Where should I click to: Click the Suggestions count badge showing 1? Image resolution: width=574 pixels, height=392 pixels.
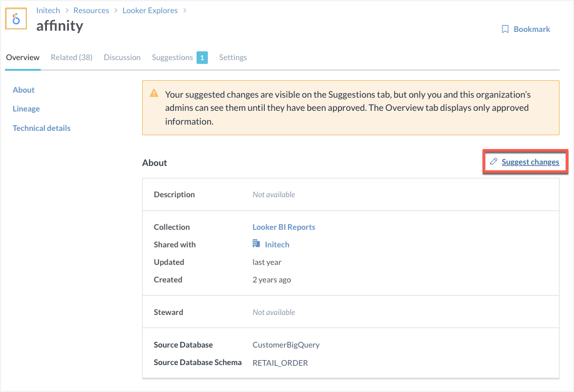[202, 58]
